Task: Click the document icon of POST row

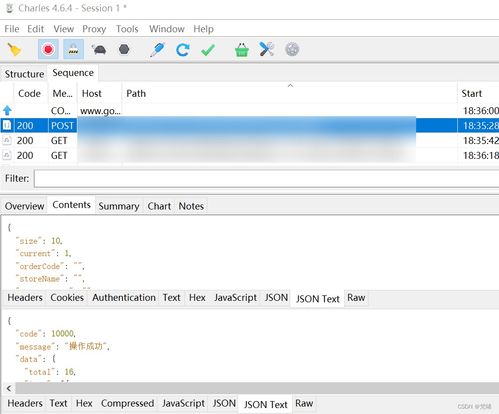Action: click(x=7, y=125)
